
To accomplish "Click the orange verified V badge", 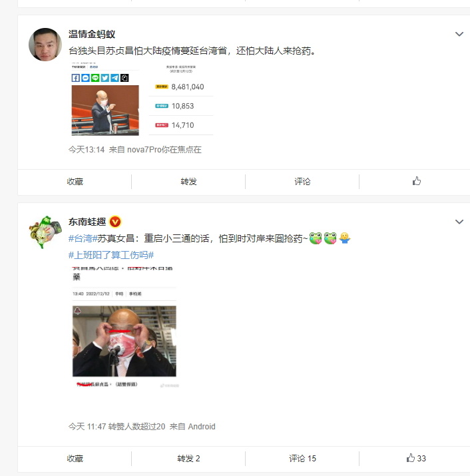I will [x=115, y=222].
